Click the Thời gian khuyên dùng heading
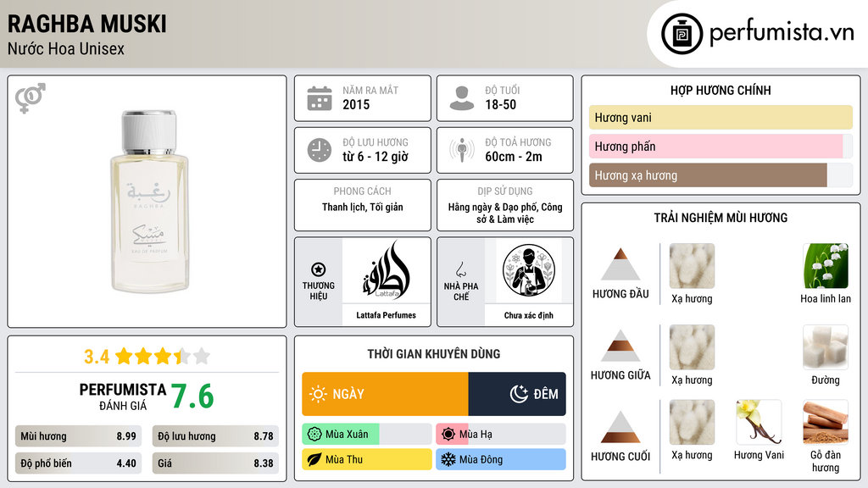The image size is (868, 488). (434, 354)
